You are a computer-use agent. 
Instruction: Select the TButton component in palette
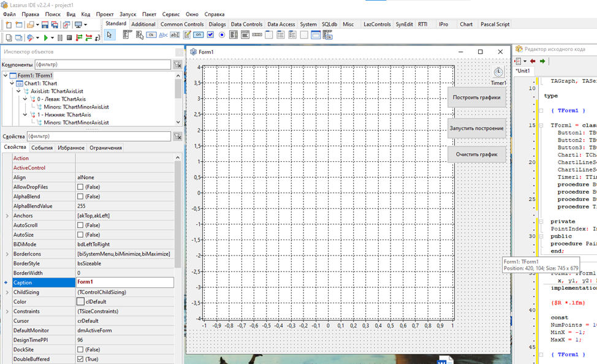coord(151,35)
